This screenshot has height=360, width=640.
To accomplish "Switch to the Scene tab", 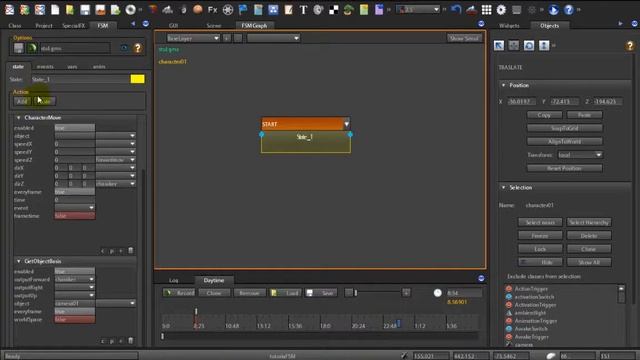I will tap(213, 26).
